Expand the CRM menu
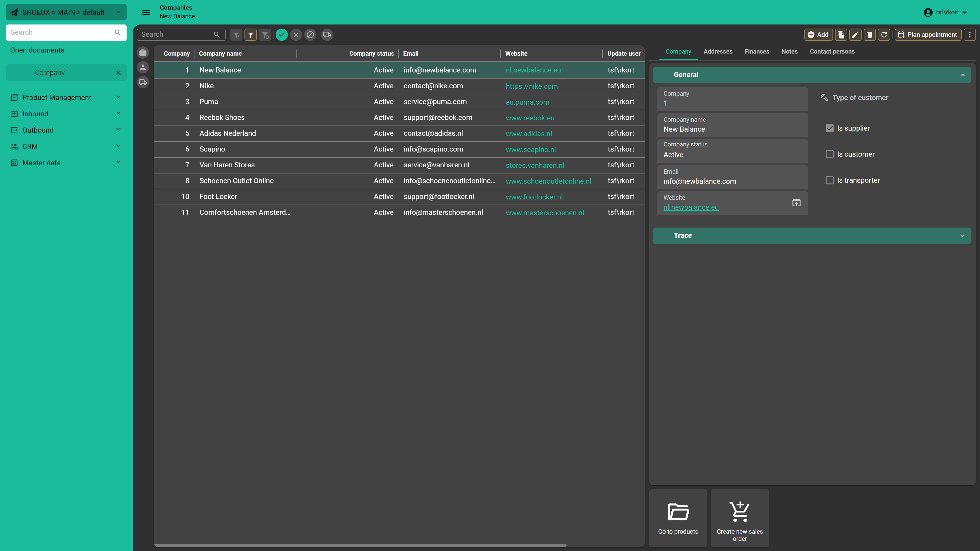Image resolution: width=980 pixels, height=551 pixels. click(x=66, y=146)
